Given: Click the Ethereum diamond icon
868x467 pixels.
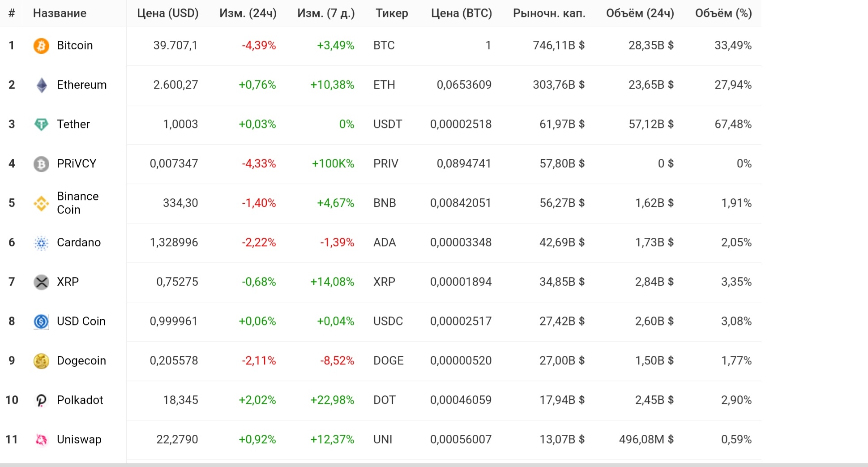Looking at the screenshot, I should click(41, 85).
